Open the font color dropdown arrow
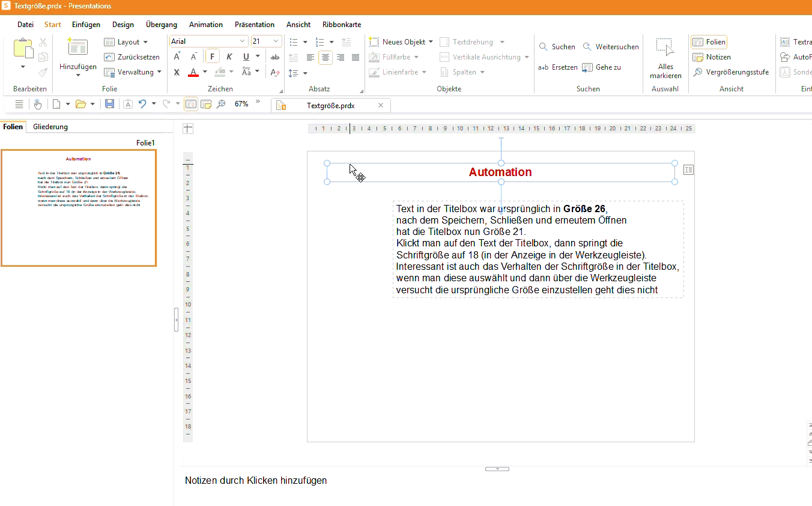This screenshot has width=812, height=506. click(205, 72)
